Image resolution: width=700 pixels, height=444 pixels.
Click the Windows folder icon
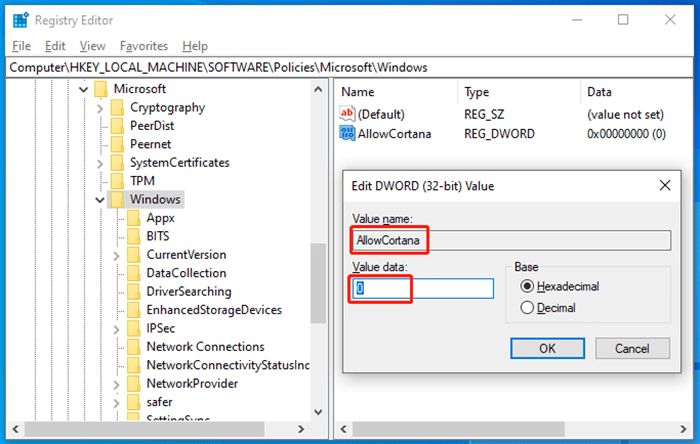[117, 199]
